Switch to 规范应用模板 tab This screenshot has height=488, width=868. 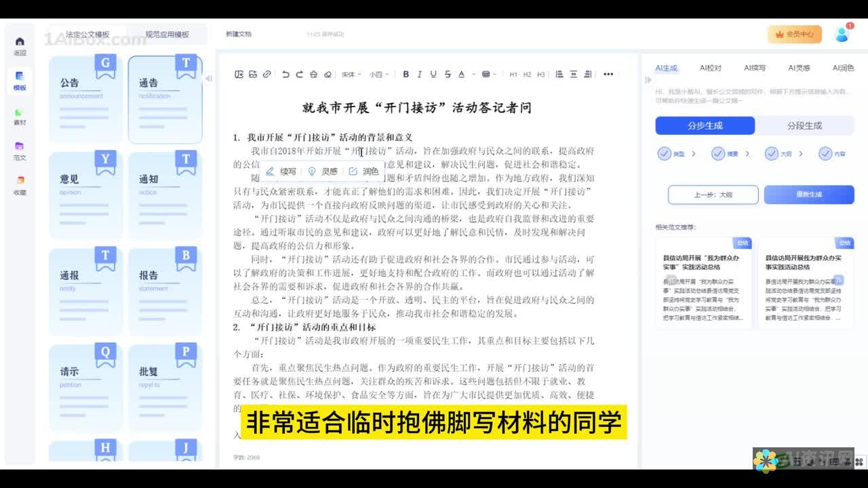coord(167,35)
